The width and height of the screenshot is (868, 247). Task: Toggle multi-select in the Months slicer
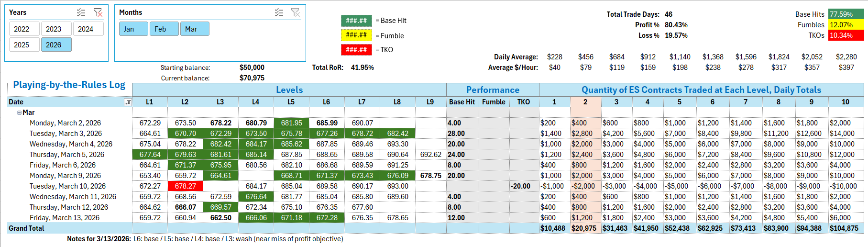(279, 12)
